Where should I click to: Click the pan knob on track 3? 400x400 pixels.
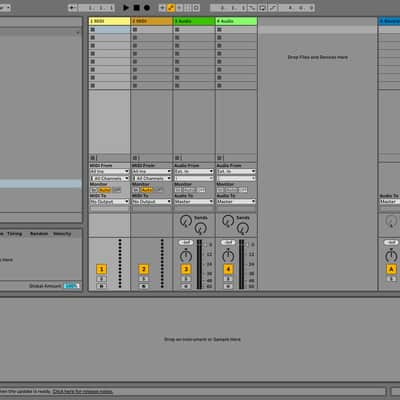click(x=186, y=256)
